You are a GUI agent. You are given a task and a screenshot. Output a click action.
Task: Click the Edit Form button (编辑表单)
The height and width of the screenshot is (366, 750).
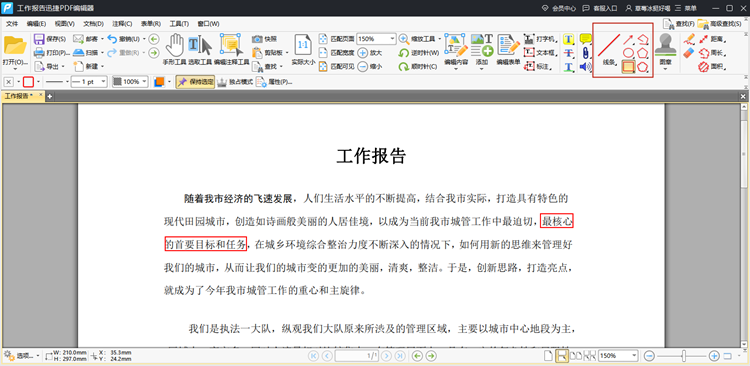508,49
